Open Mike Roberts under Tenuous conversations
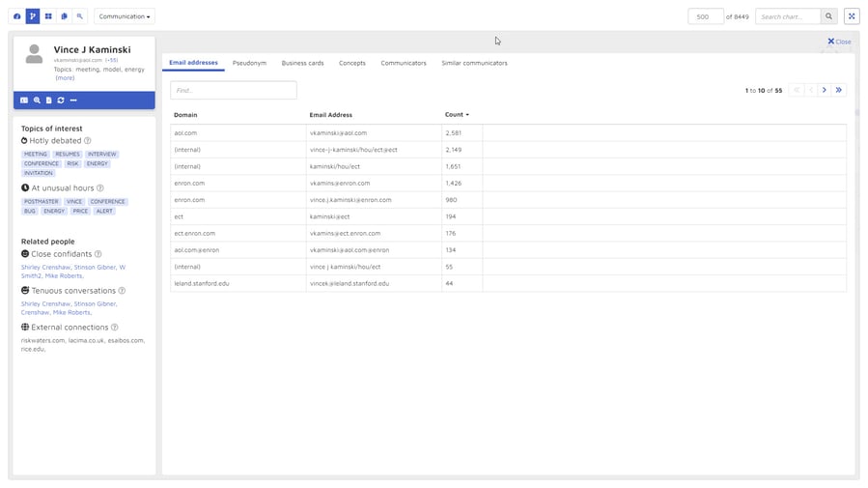This screenshot has height=488, width=868. [71, 312]
